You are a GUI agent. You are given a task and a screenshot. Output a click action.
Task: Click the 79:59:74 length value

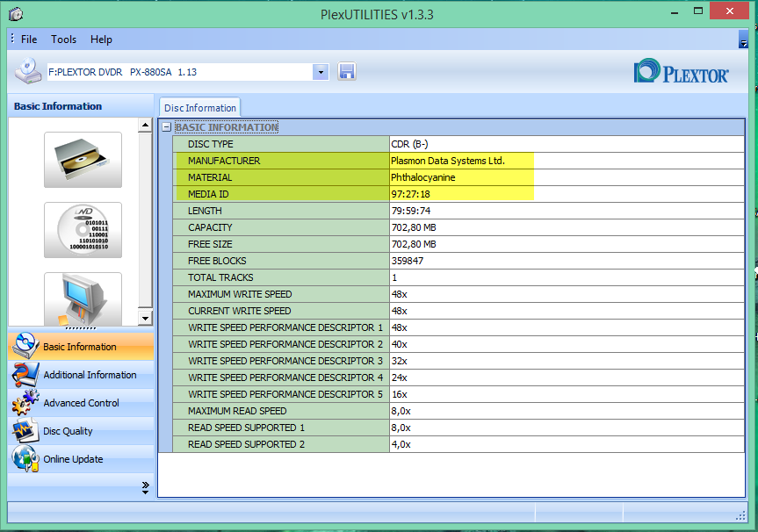click(411, 211)
